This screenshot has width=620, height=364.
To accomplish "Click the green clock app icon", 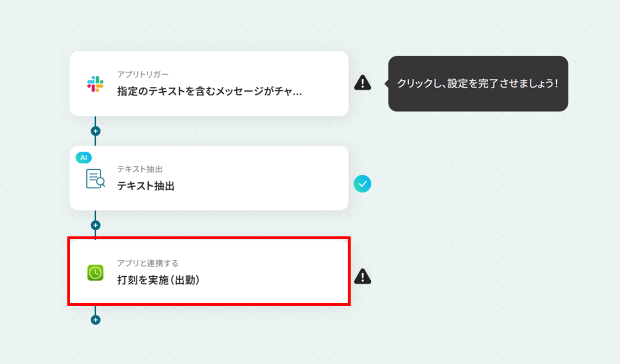I will [x=95, y=273].
